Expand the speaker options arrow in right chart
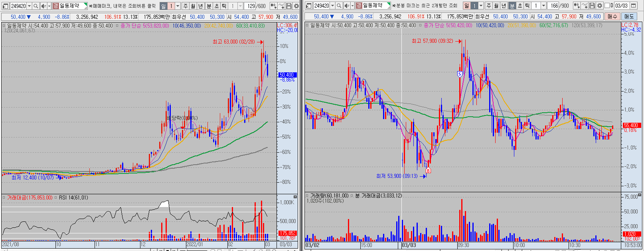Screen dimensions: 644x251 point(352,6)
